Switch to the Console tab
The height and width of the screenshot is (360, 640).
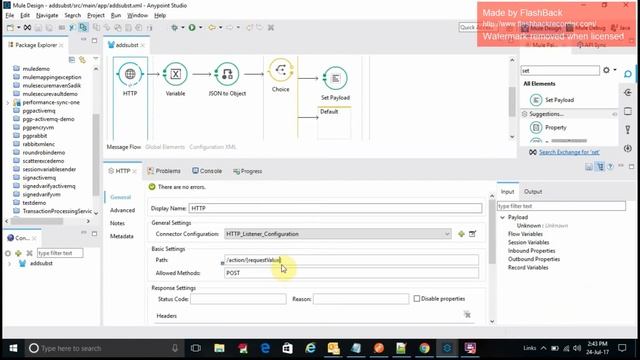pyautogui.click(x=207, y=171)
